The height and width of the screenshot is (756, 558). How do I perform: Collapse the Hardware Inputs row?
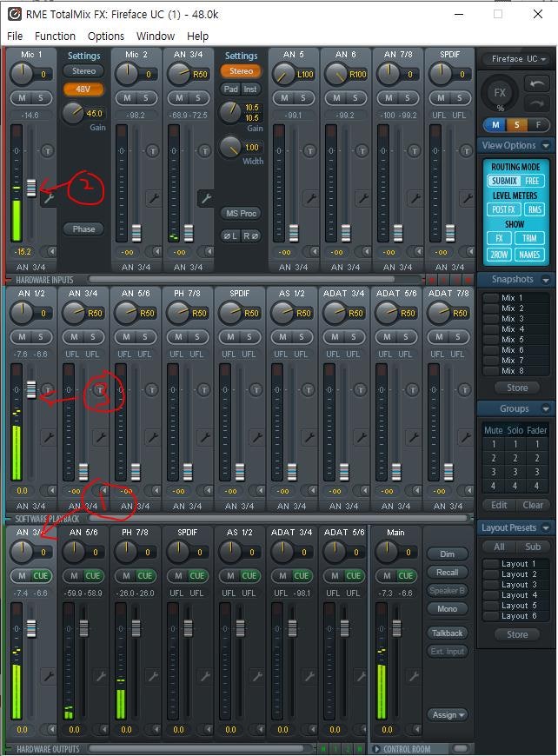coord(9,280)
